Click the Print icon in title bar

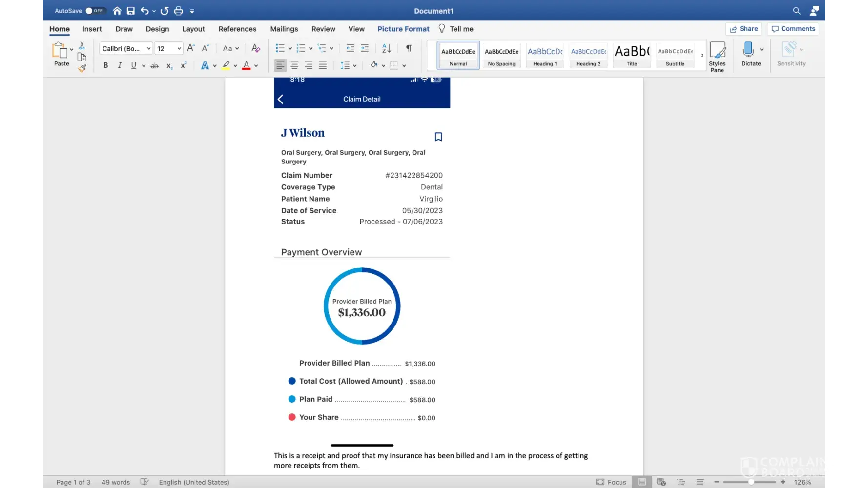point(178,11)
